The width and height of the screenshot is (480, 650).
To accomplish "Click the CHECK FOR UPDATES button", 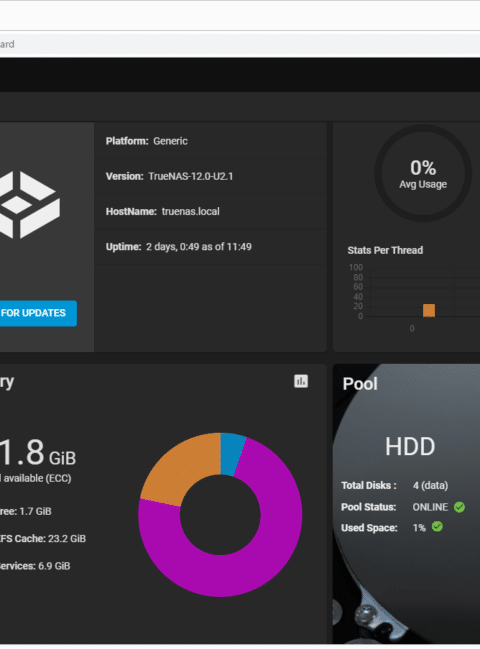I will (x=38, y=313).
